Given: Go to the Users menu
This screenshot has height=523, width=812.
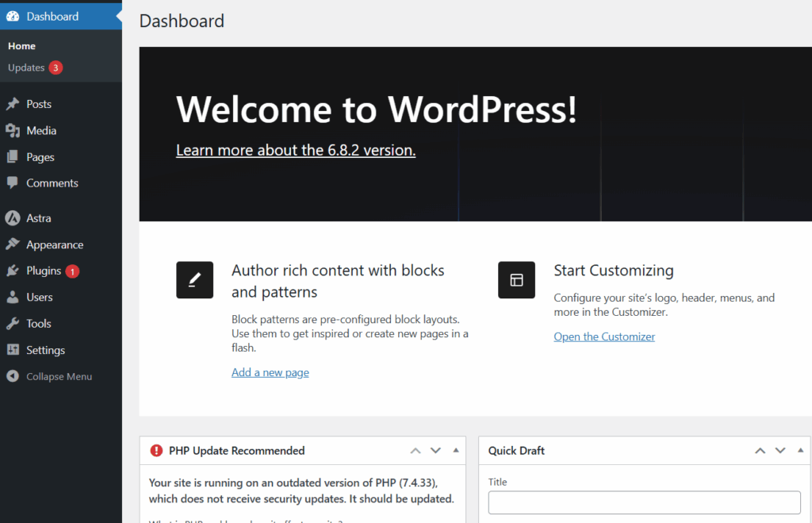Looking at the screenshot, I should [61, 297].
